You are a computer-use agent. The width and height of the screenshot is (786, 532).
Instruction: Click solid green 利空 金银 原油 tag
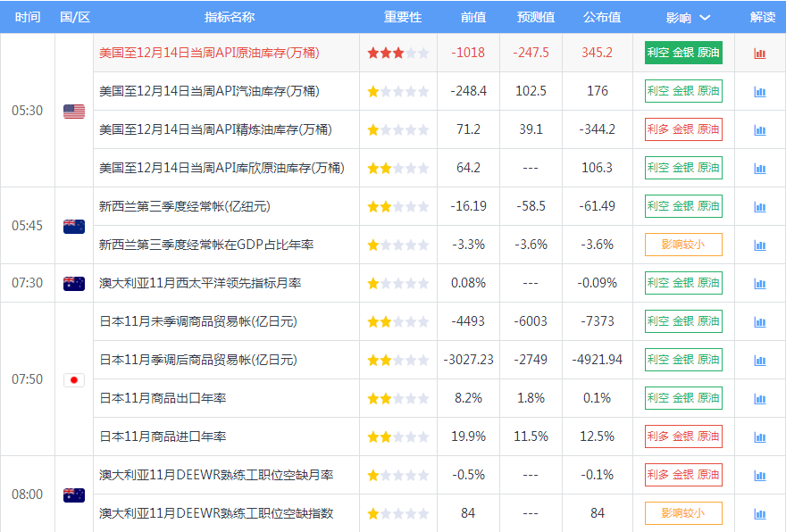683,53
